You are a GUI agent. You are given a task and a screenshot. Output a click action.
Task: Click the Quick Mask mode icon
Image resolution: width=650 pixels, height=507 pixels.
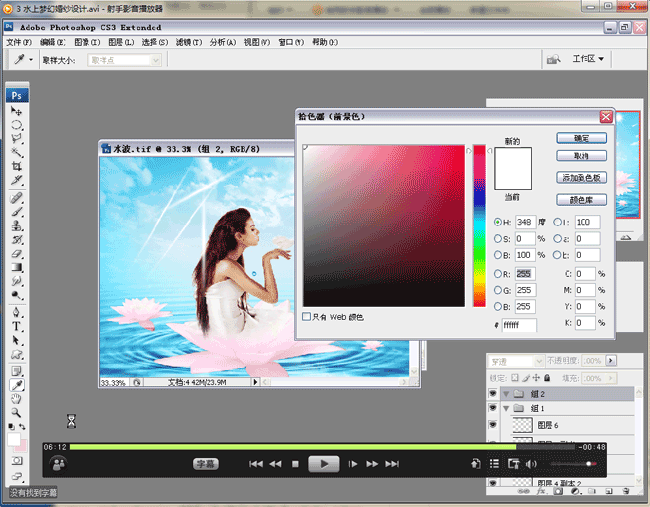tap(17, 461)
